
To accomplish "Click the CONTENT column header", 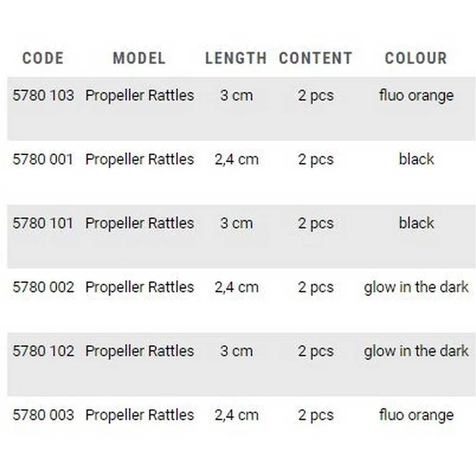I will [x=316, y=58].
